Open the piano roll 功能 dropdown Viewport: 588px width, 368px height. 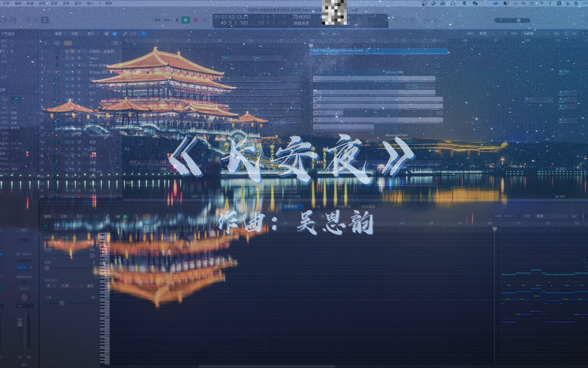(x=66, y=216)
